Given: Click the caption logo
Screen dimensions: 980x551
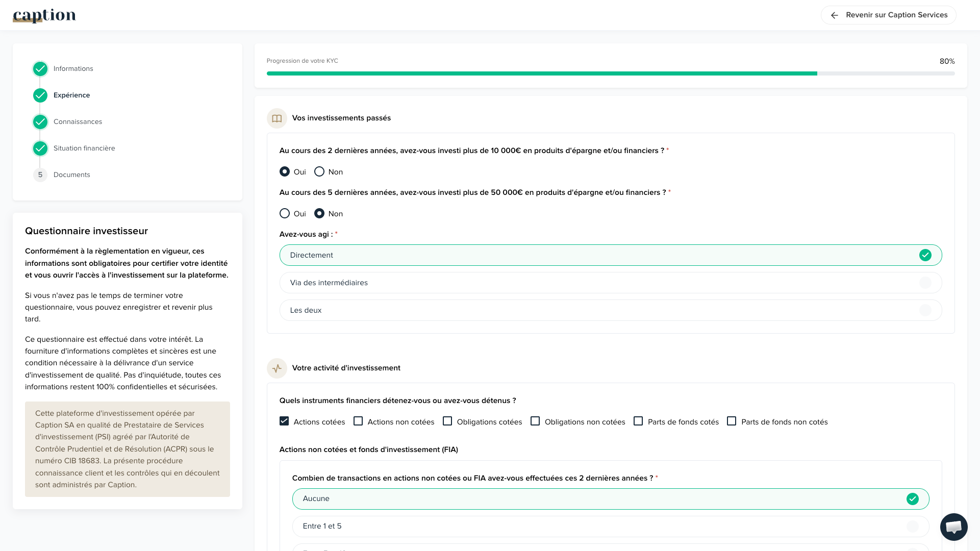Looking at the screenshot, I should [44, 15].
